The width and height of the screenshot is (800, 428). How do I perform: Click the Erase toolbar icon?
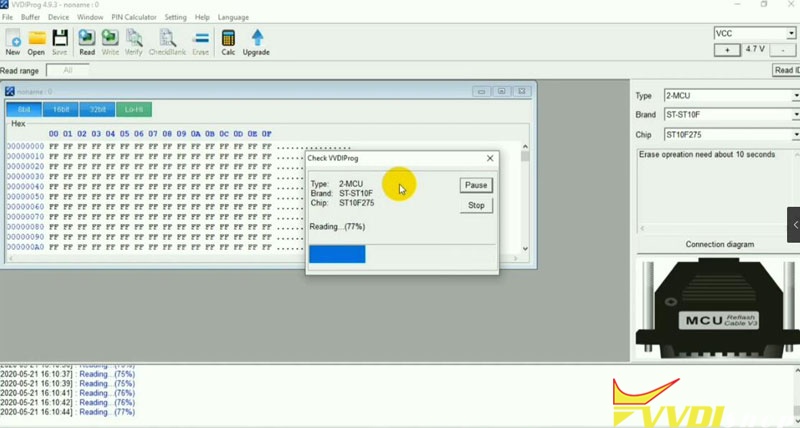pyautogui.click(x=201, y=43)
